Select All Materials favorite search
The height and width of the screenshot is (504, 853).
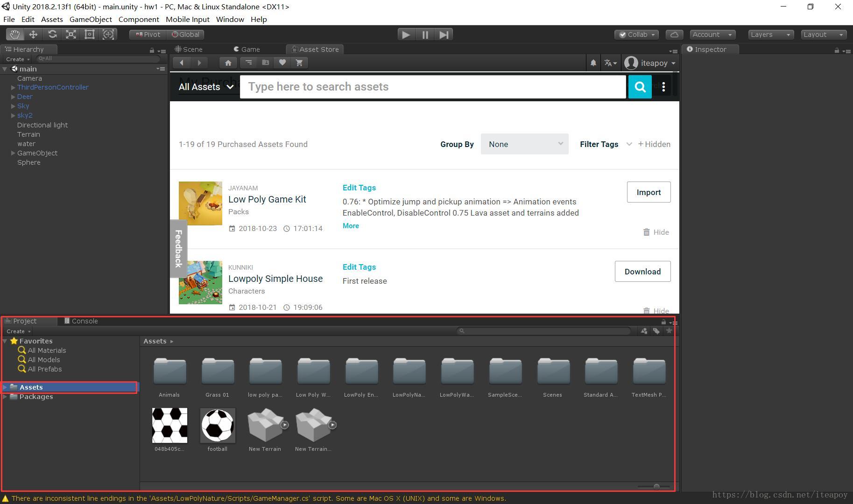[x=42, y=350]
